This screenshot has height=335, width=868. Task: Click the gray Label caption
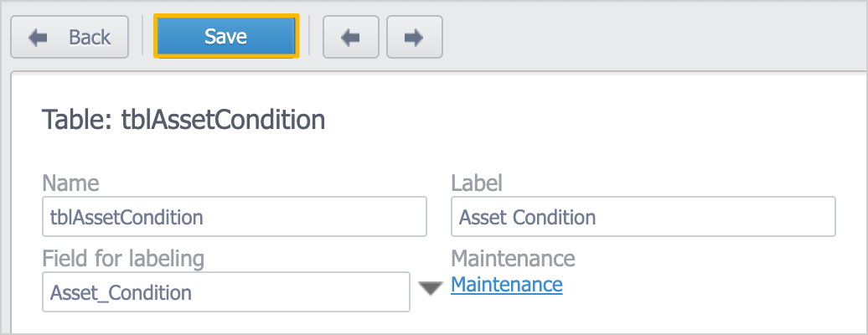click(477, 183)
